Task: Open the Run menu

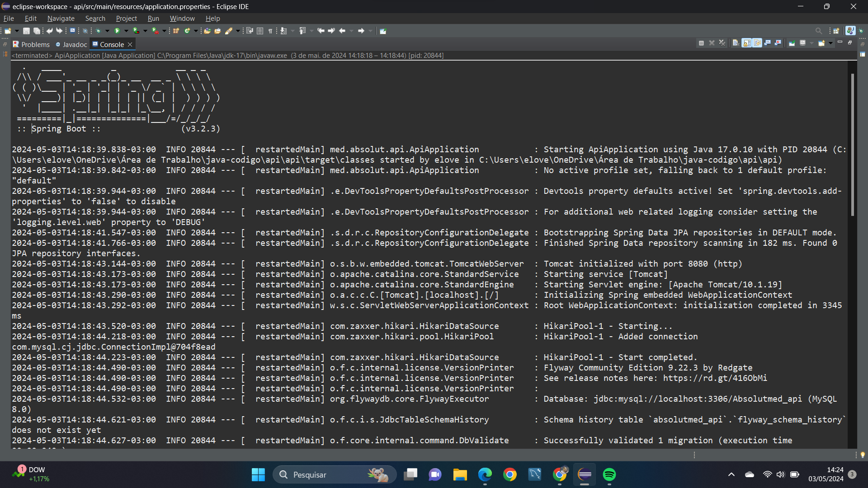Action: coord(153,18)
